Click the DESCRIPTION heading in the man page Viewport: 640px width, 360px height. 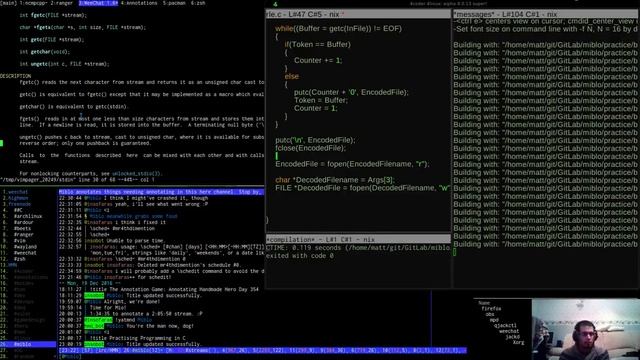coord(16,76)
